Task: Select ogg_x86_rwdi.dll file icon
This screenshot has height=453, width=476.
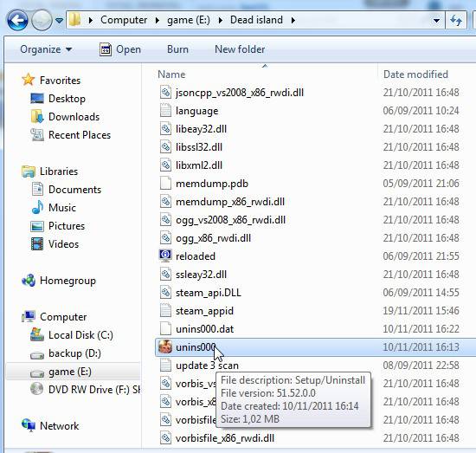Action: 165,238
